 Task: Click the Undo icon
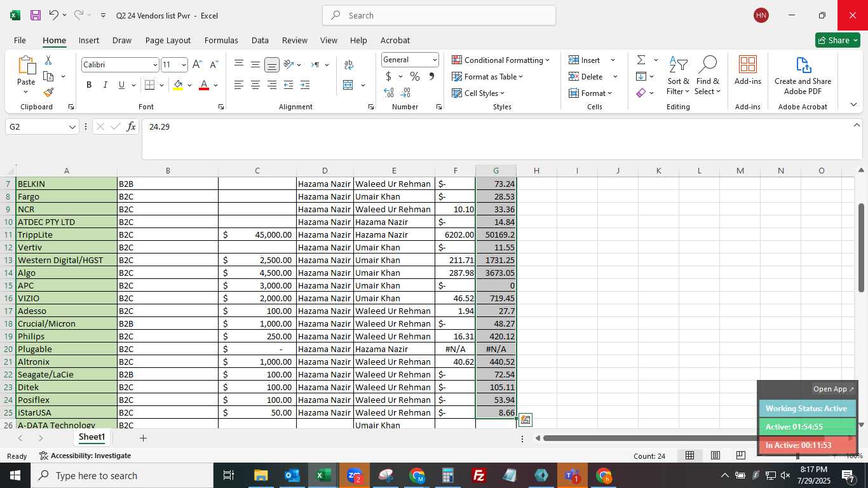tap(54, 15)
